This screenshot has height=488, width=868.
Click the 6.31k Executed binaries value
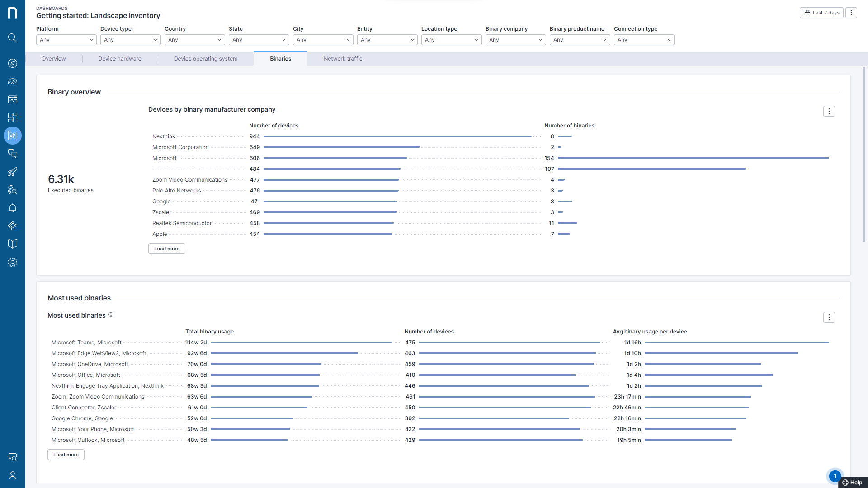(61, 179)
